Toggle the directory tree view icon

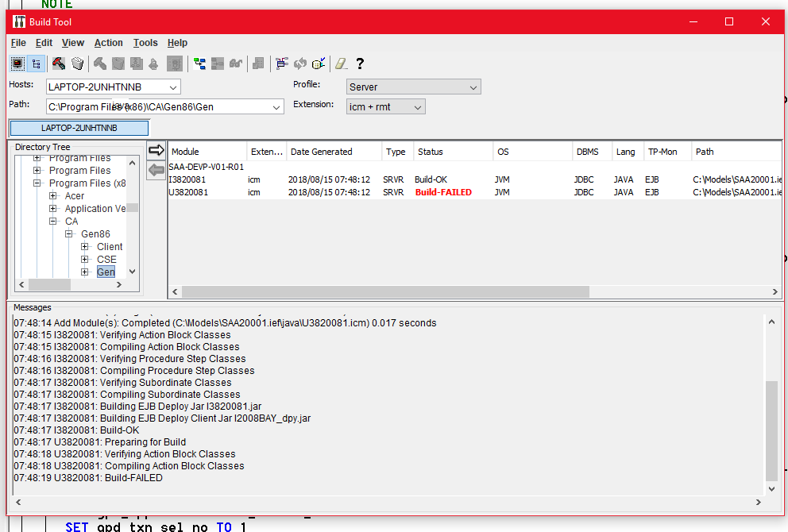pyautogui.click(x=37, y=64)
